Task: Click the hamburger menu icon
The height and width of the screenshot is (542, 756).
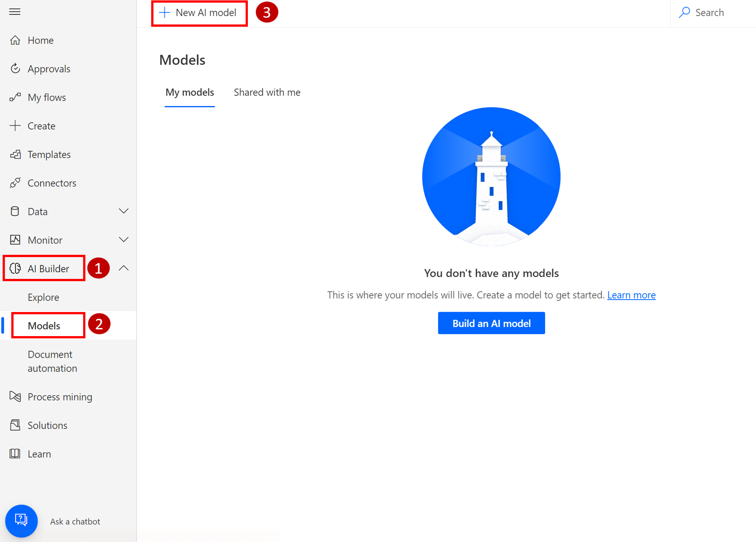Action: click(x=15, y=12)
